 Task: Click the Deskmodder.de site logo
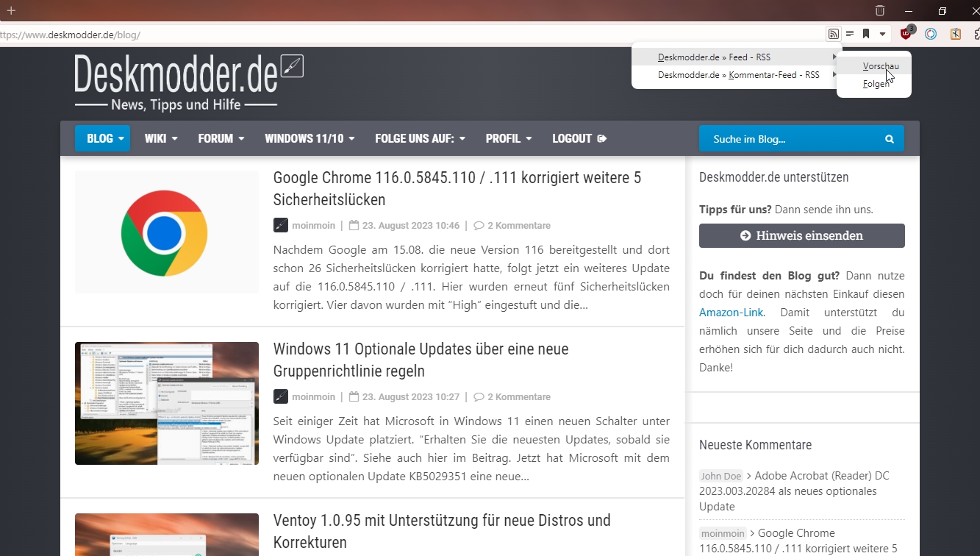[x=189, y=82]
